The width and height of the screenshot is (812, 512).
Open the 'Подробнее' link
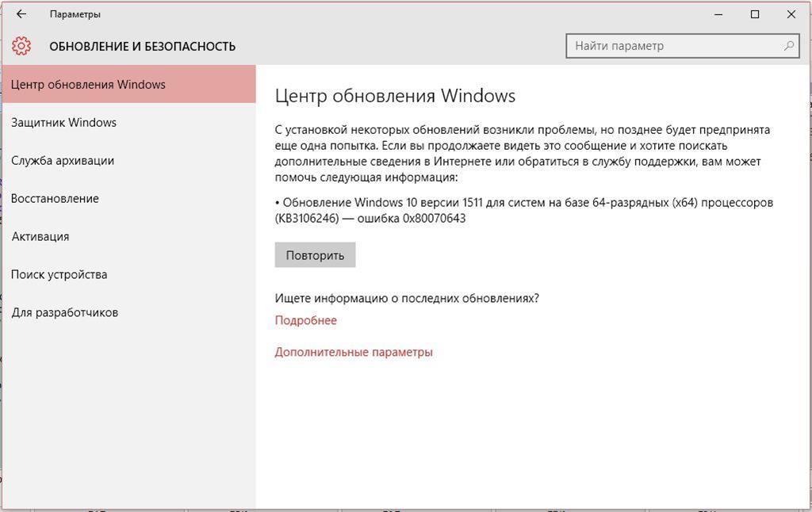tap(305, 320)
